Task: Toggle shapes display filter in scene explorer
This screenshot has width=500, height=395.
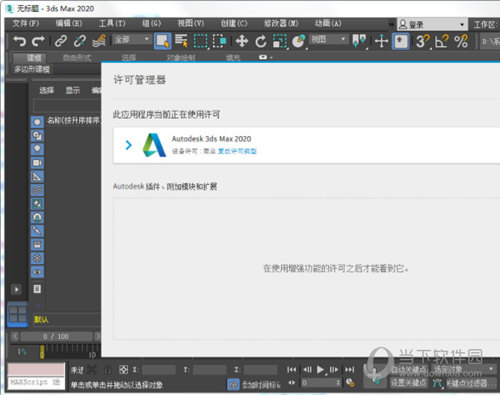Action: (37, 136)
